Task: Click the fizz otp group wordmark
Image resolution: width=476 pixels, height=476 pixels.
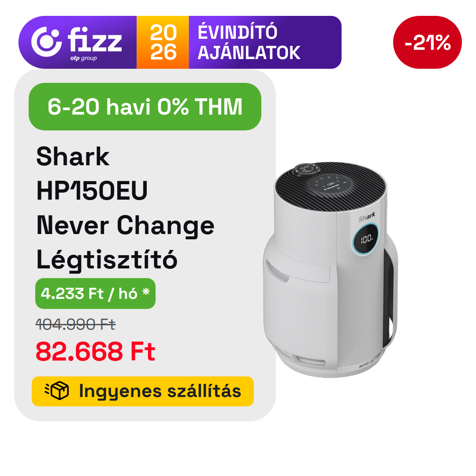Action: coord(95,44)
